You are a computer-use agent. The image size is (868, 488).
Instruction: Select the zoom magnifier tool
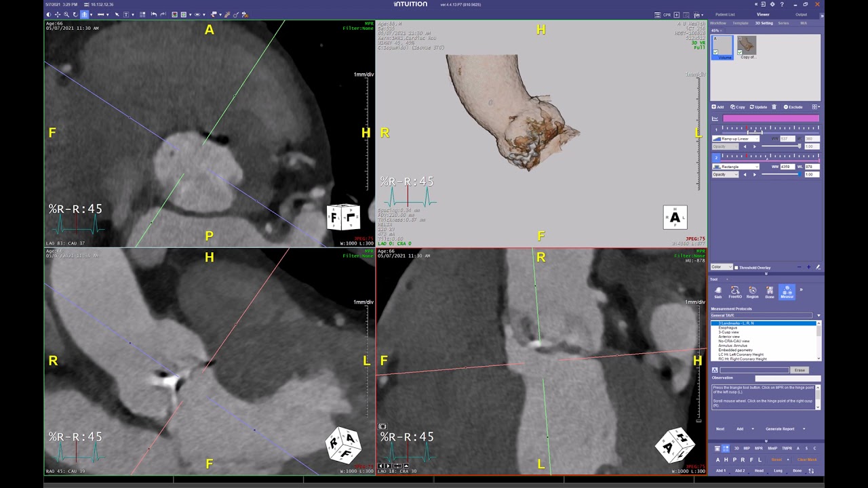click(x=66, y=14)
